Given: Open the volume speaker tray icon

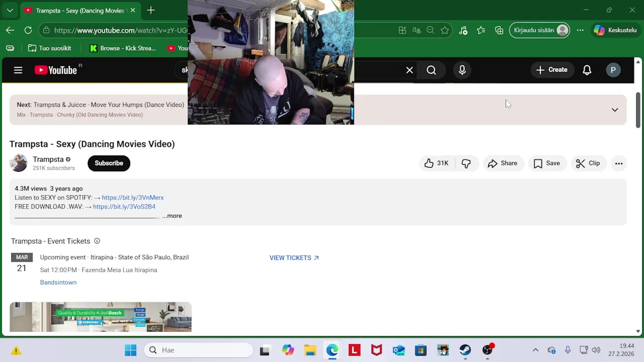Looking at the screenshot, I should (x=596, y=350).
